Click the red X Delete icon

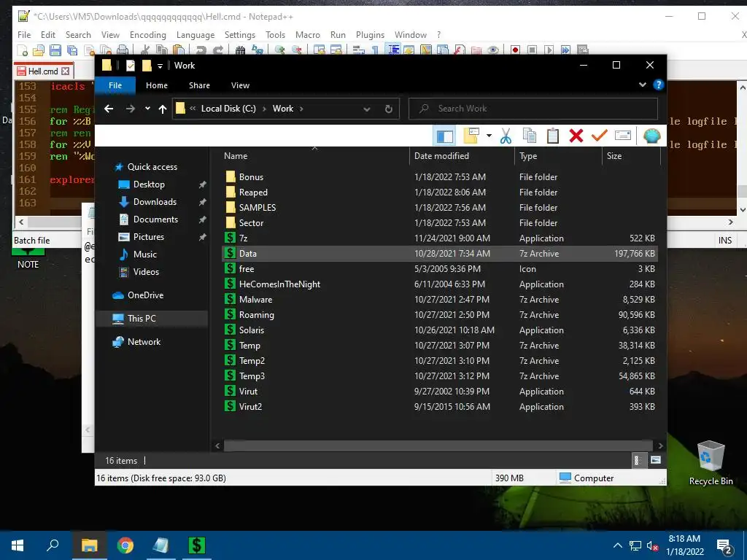coord(576,136)
